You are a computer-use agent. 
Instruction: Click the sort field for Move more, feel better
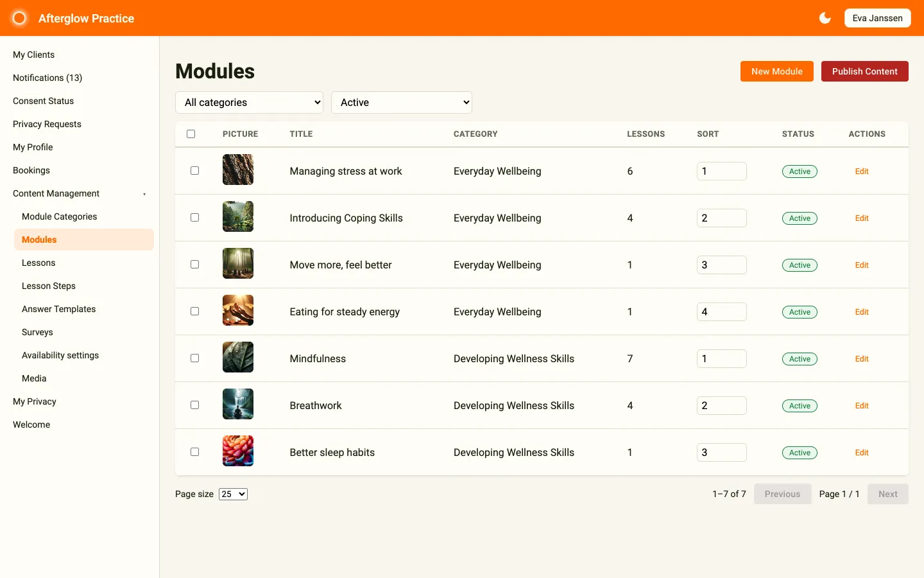[722, 265]
